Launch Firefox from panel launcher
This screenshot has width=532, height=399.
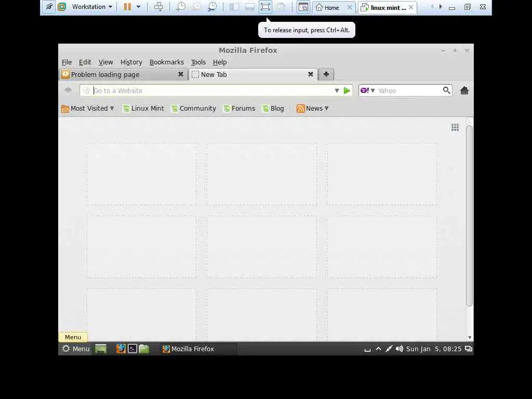point(121,349)
